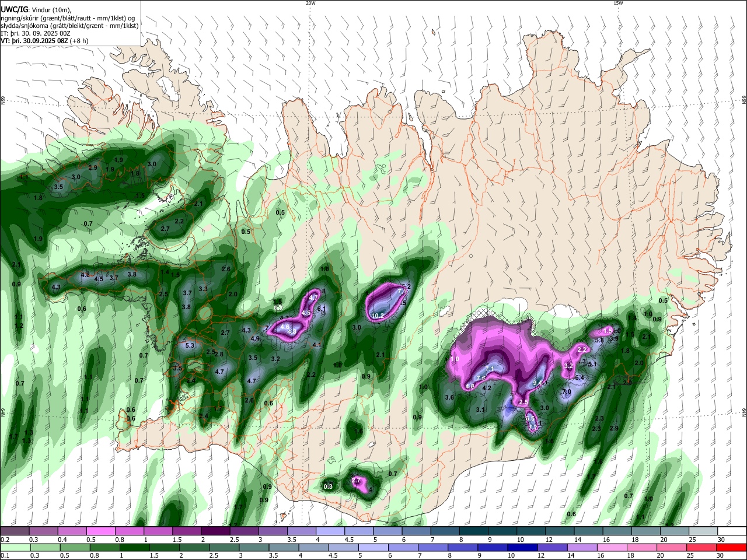The image size is (747, 560).
Task: Click the '5.1' value in the southeast
Action: [593, 364]
